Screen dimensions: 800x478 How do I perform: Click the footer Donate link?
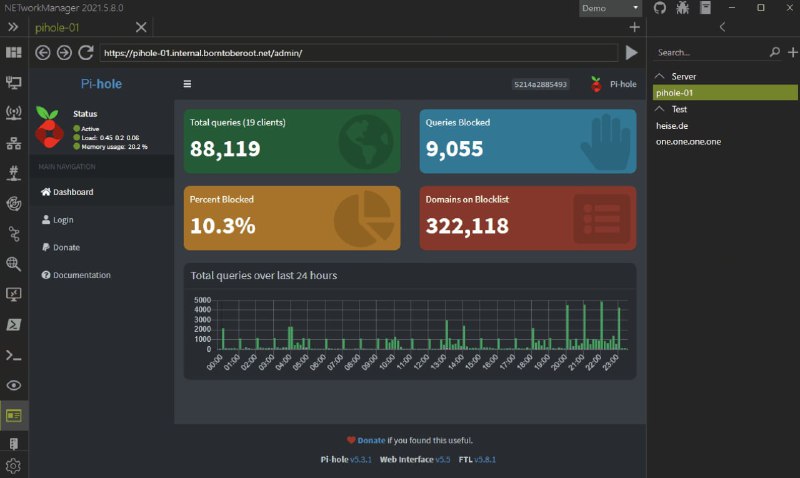(371, 440)
